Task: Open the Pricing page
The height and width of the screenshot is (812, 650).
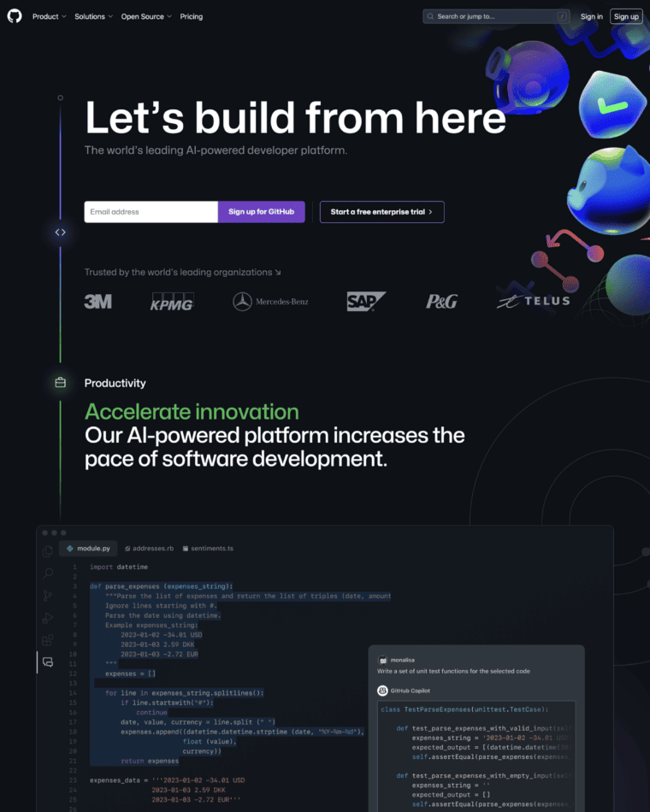Action: tap(192, 16)
